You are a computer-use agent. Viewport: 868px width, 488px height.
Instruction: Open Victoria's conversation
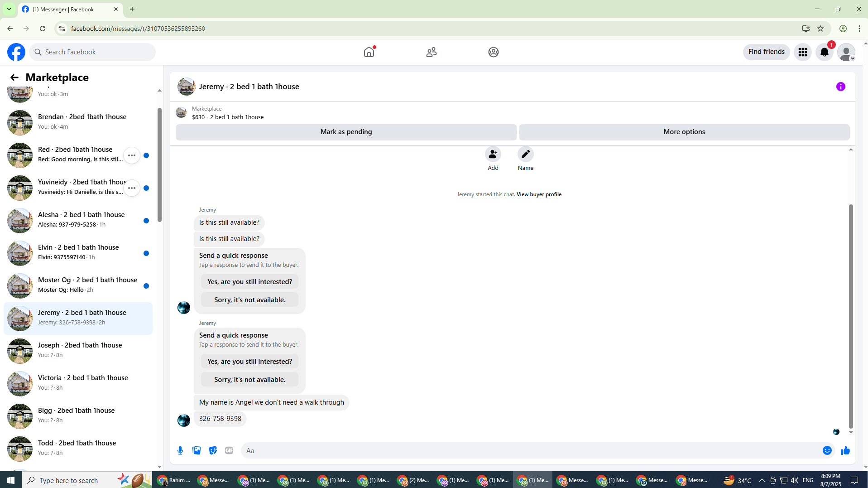click(x=78, y=384)
